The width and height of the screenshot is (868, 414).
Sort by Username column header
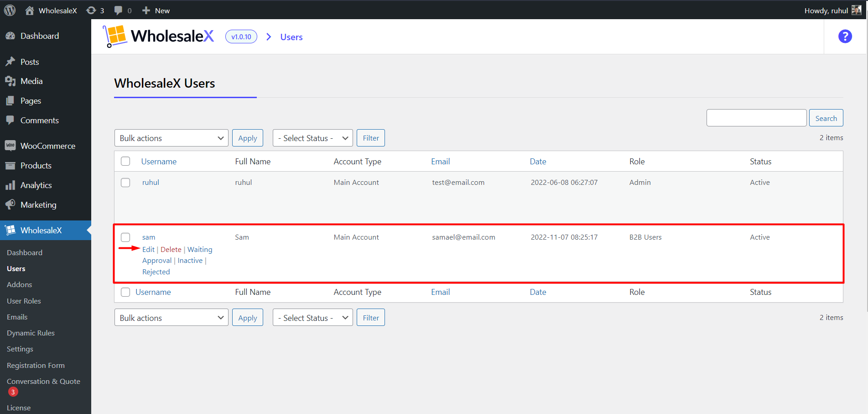pyautogui.click(x=159, y=162)
